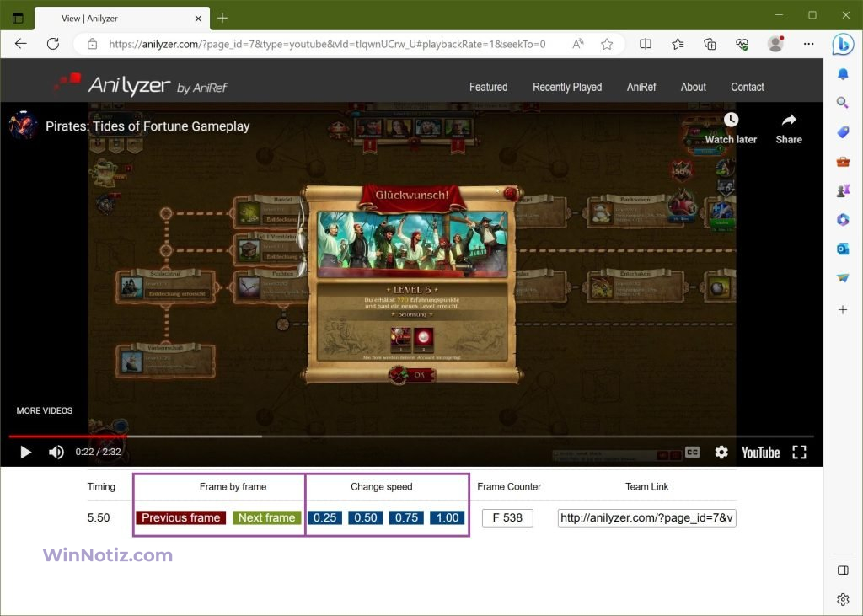The height and width of the screenshot is (616, 863).
Task: Advance video with the Next frame button
Action: click(266, 517)
